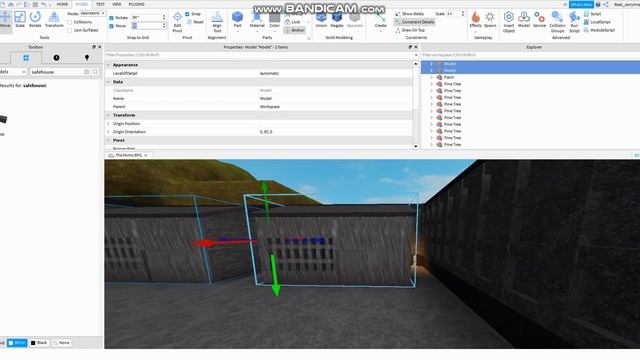This screenshot has height=360, width=640.
Task: Click the Model advanced icon
Action: 524,20
